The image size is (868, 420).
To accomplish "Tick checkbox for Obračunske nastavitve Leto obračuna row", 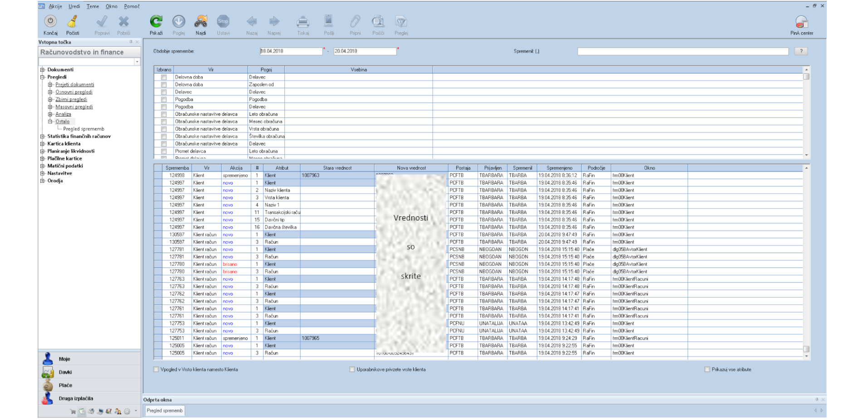I will [x=164, y=114].
